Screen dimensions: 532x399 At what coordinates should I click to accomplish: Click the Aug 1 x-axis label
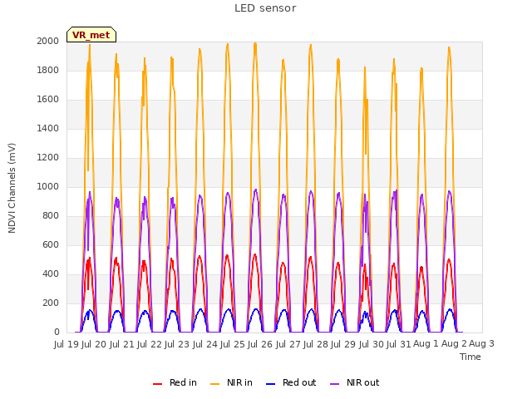pos(426,344)
